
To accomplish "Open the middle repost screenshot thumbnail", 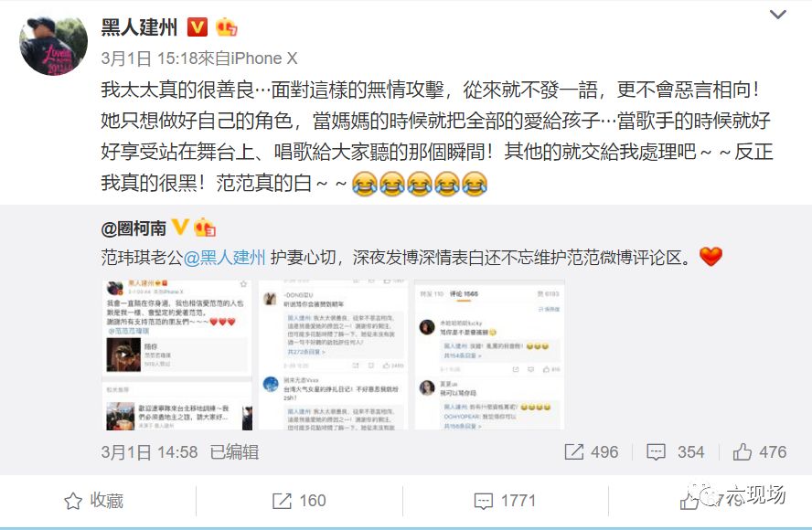I will (333, 355).
